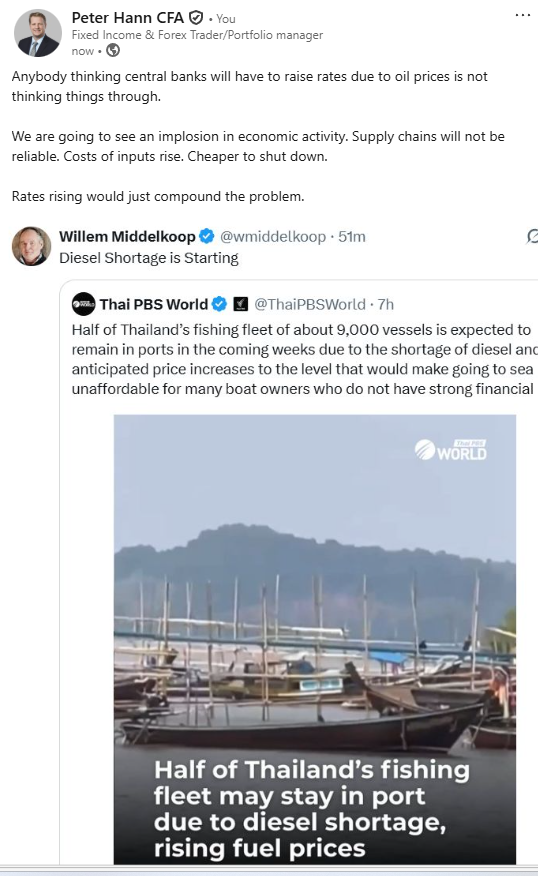Open the @ThaiPBSWorld handle link

[x=310, y=304]
